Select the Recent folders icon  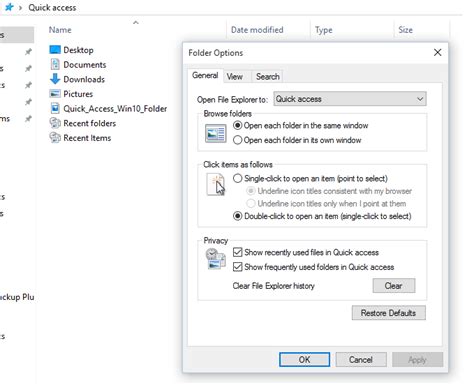coord(55,123)
